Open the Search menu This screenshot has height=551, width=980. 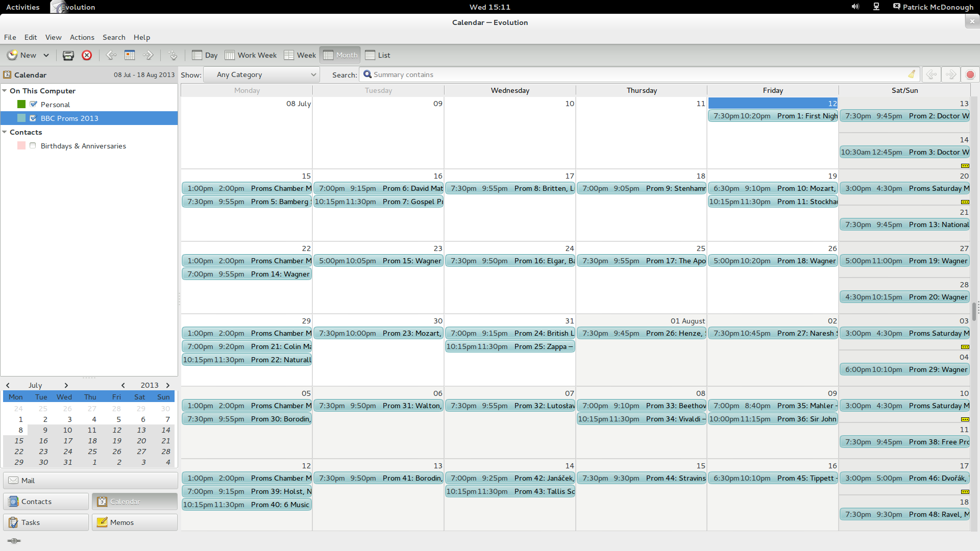[114, 37]
